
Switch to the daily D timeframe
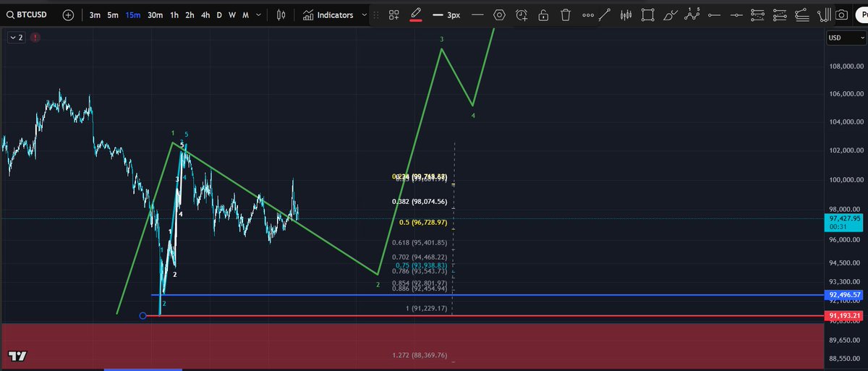219,14
